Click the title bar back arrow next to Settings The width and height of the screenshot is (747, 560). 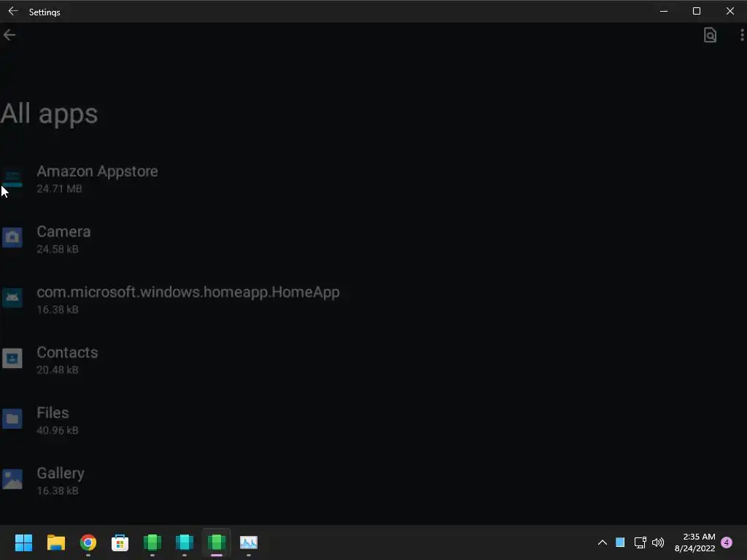coord(13,11)
